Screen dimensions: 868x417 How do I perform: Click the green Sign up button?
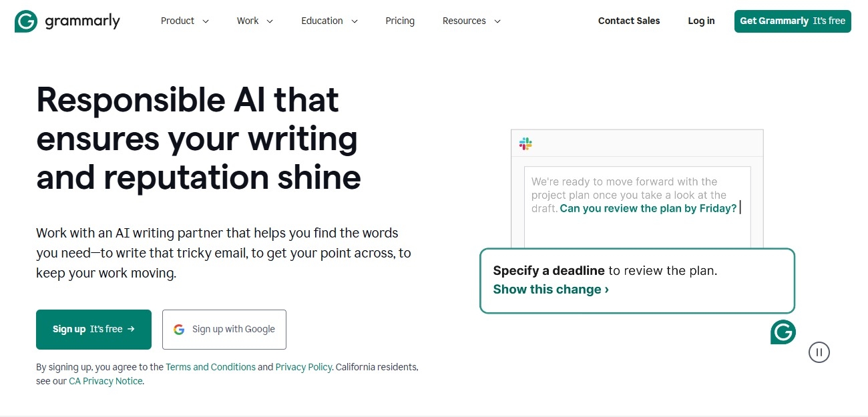click(93, 329)
